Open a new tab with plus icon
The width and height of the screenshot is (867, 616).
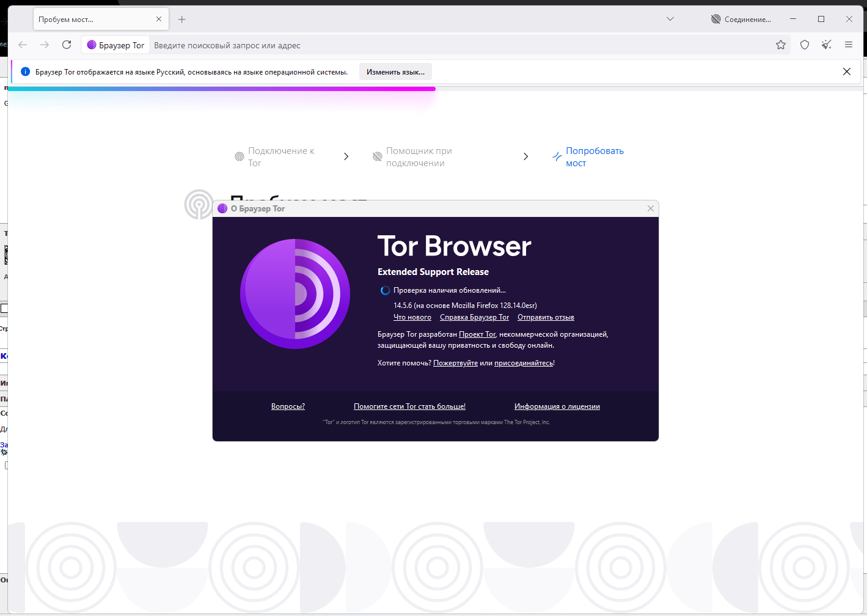pos(182,20)
